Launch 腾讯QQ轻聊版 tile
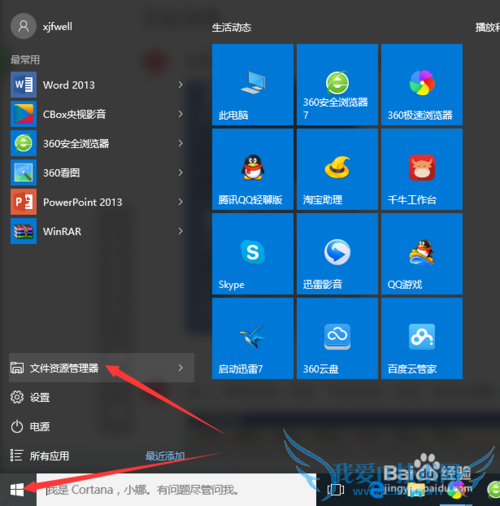The width and height of the screenshot is (500, 506). (x=253, y=169)
